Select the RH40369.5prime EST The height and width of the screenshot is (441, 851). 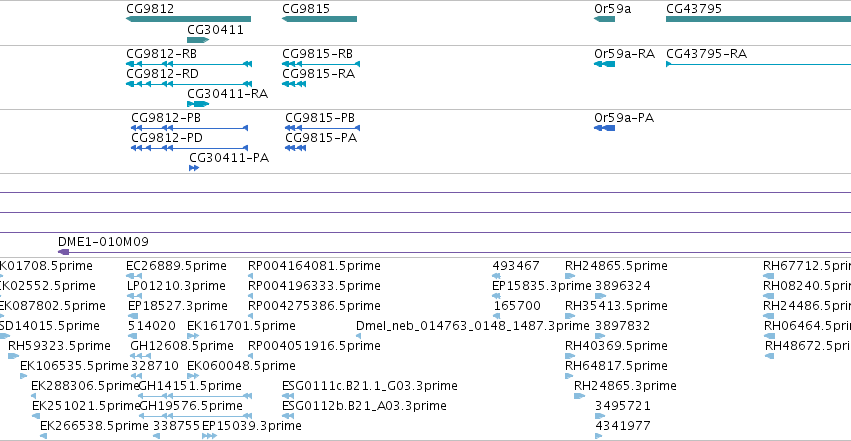pos(570,356)
